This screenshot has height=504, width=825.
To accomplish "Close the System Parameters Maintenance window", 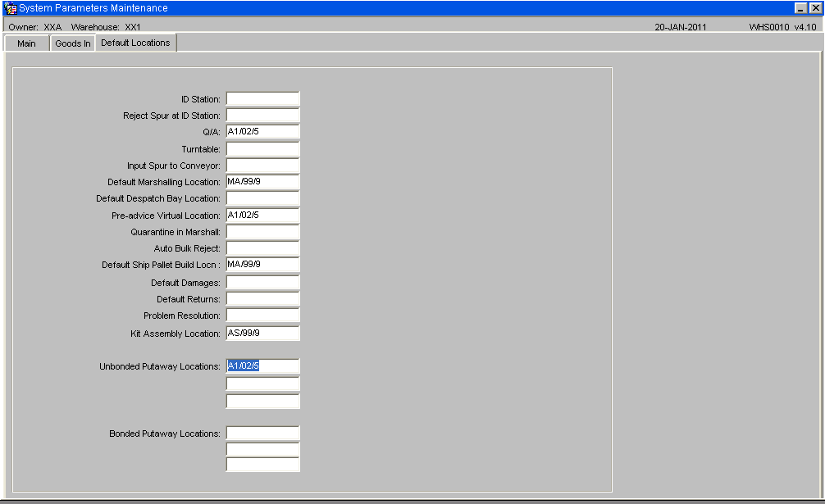I will pyautogui.click(x=815, y=8).
